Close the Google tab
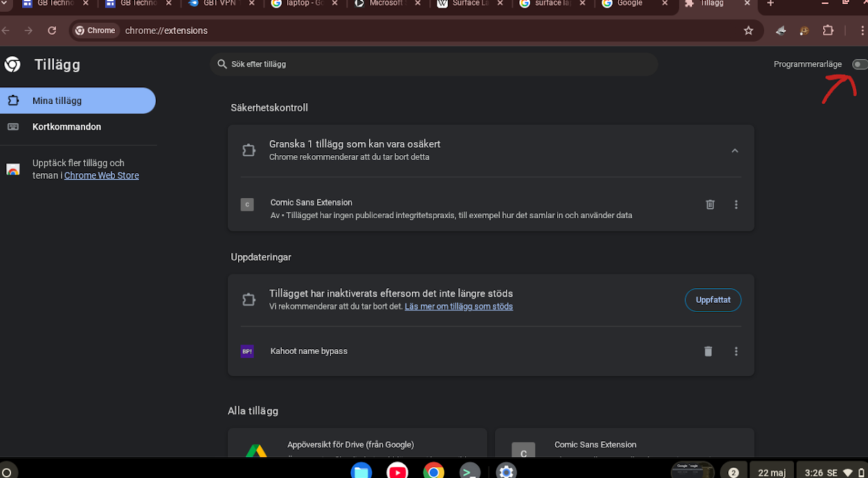 point(665,3)
